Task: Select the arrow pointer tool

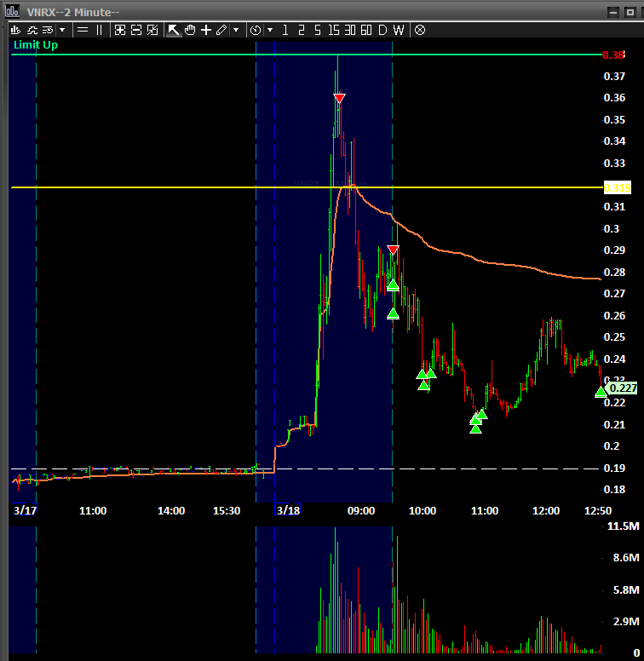Action: [x=173, y=30]
